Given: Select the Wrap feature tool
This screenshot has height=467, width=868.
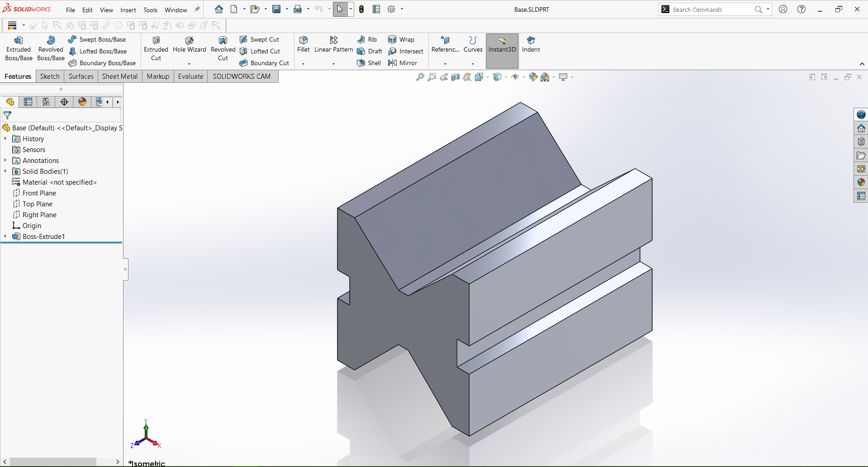Looking at the screenshot, I should coord(401,39).
